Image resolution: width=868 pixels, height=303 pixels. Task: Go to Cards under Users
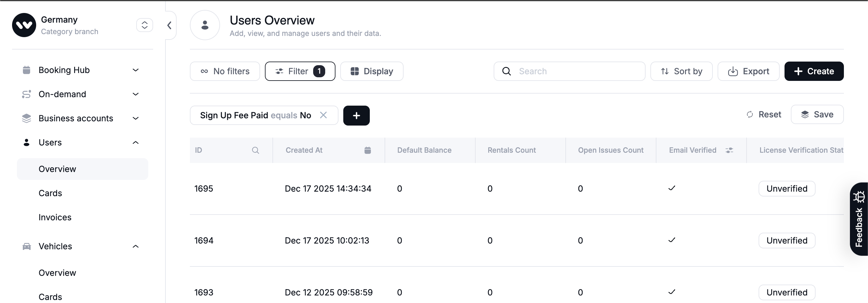[50, 193]
